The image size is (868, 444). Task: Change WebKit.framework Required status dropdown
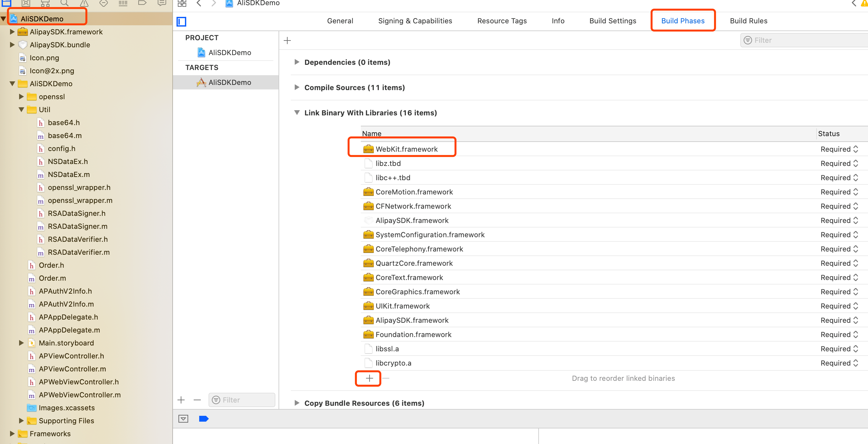[839, 149]
